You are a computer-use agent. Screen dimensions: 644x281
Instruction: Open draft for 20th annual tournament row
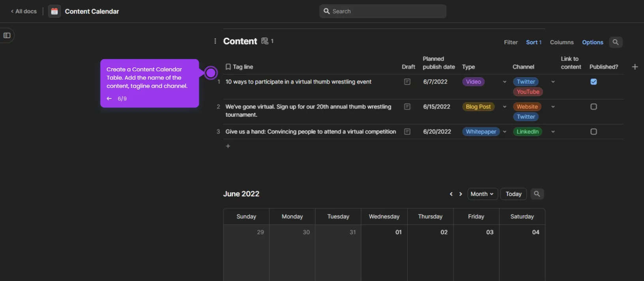[x=407, y=106]
